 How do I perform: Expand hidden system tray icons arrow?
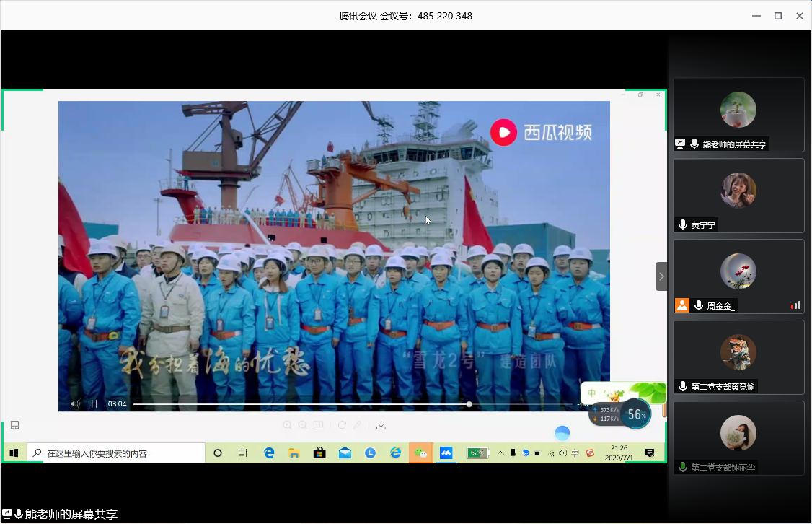[x=500, y=453]
